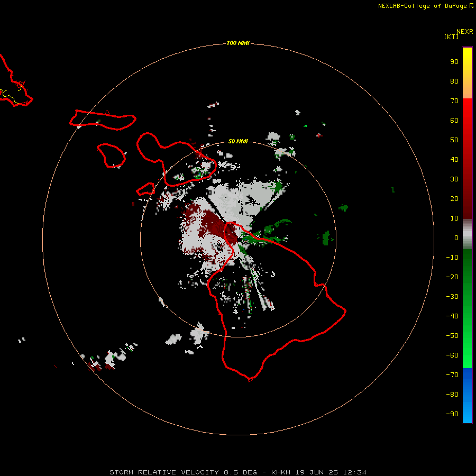Click the 50 value on the velocity scale

click(454, 140)
